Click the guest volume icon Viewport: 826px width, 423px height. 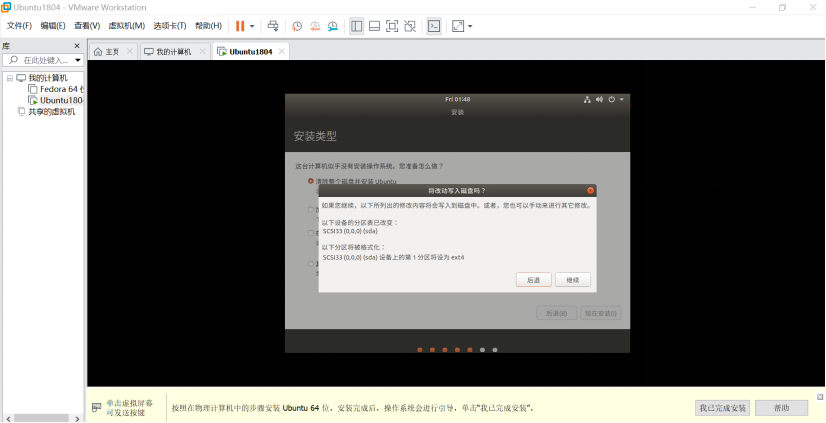[599, 99]
